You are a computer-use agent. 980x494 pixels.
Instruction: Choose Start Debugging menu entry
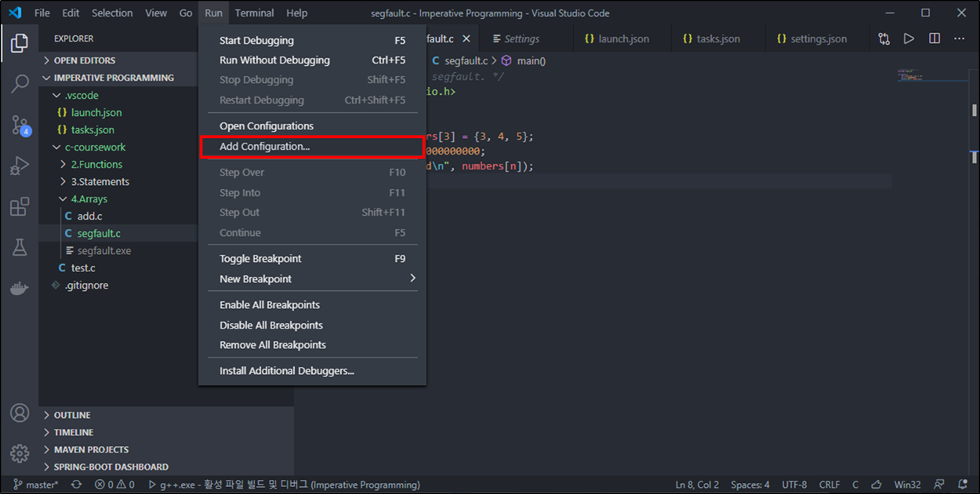[312, 41]
